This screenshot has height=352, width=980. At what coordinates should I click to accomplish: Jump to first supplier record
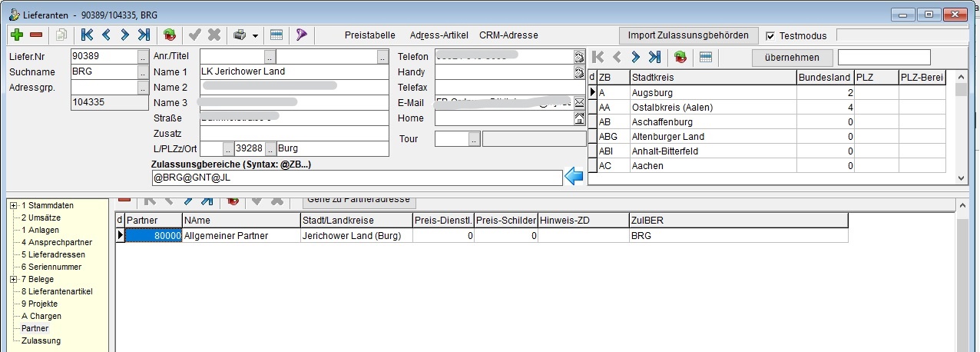coord(87,35)
